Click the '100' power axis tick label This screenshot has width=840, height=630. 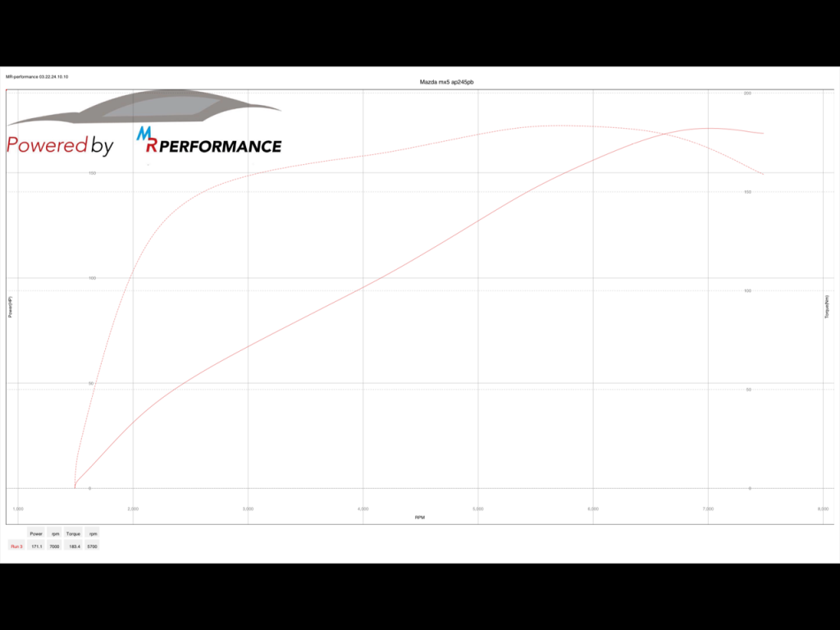[x=92, y=278]
